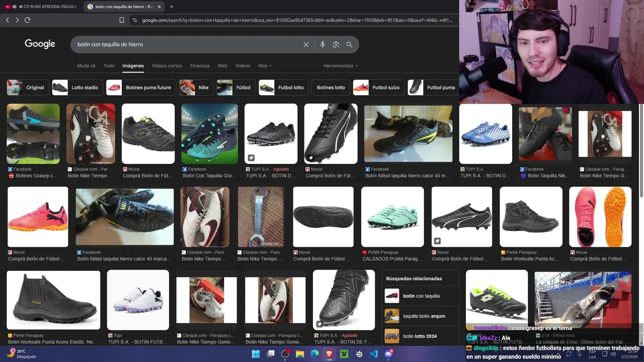Screen dimensions: 644x362
Task: Open Finanzas results tab
Action: [200, 66]
